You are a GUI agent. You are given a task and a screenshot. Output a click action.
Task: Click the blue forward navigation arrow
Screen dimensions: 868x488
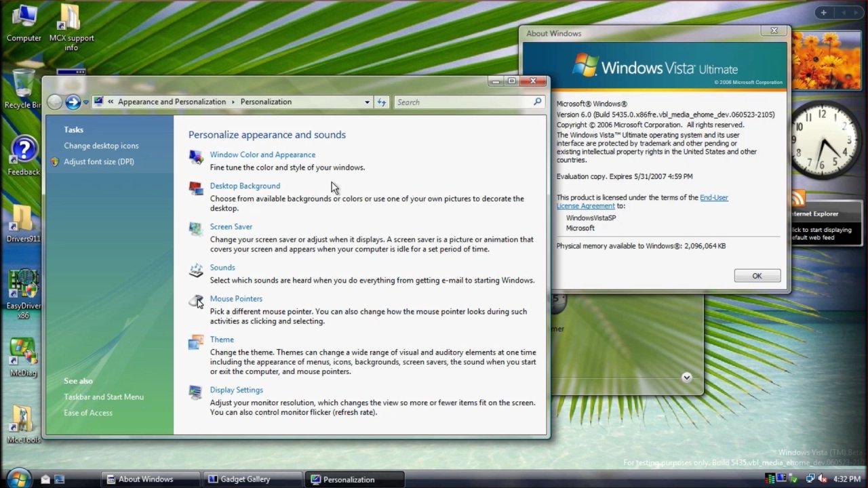(x=73, y=102)
